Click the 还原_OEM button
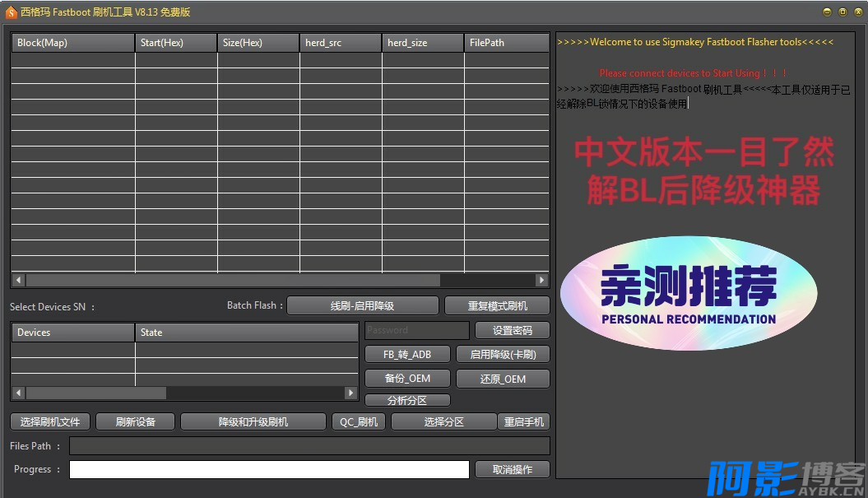 504,379
